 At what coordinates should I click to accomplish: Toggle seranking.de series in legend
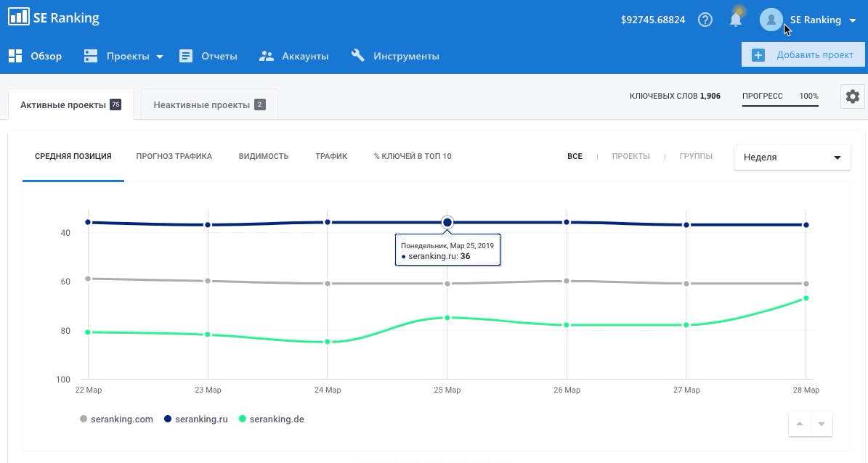271,419
